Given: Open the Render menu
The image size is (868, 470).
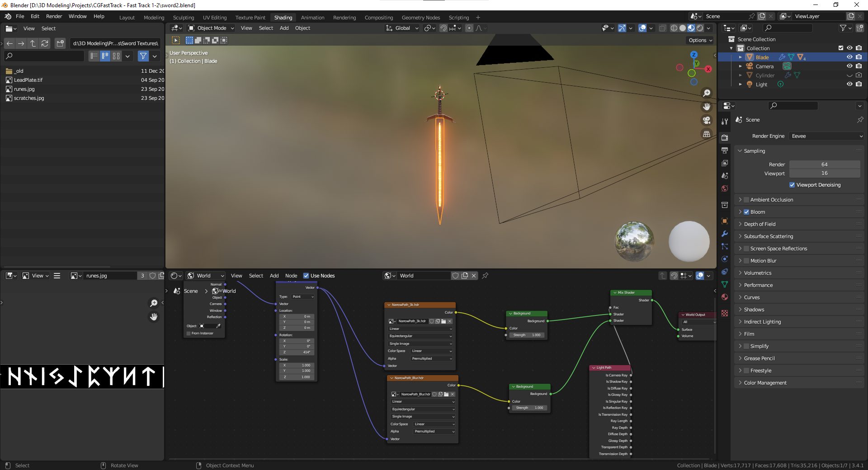Looking at the screenshot, I should tap(54, 16).
